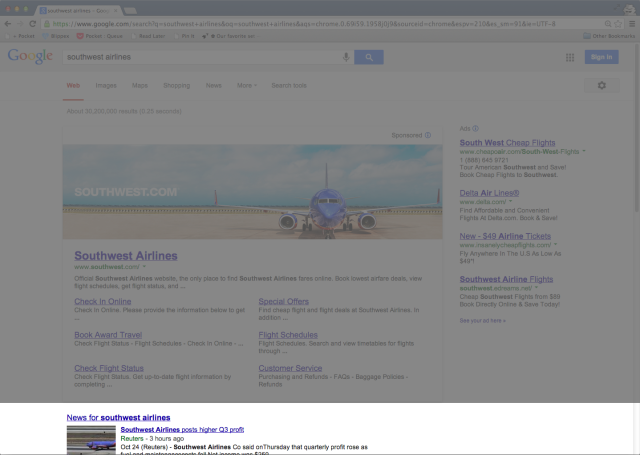Click the secure padlock icon in the address bar

pyautogui.click(x=47, y=24)
